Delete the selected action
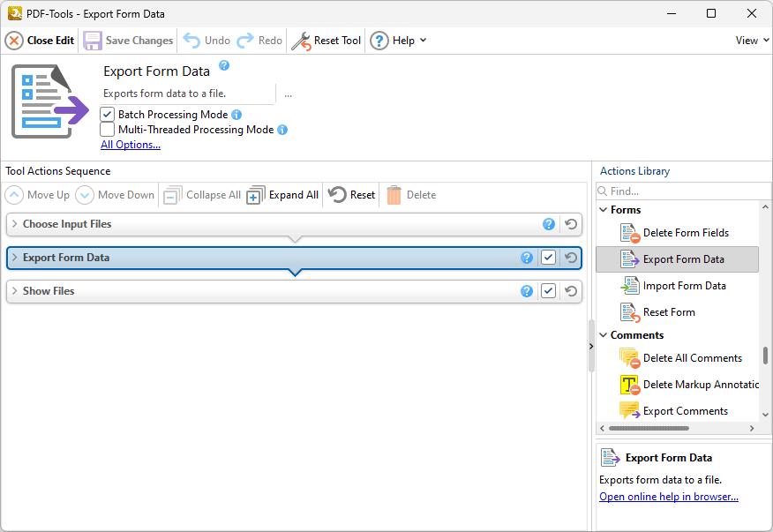This screenshot has height=532, width=773. (x=411, y=195)
